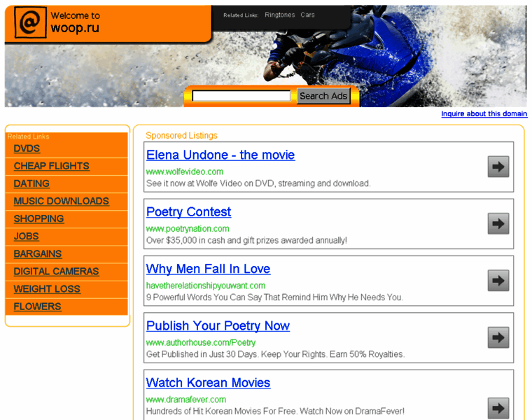The height and width of the screenshot is (420, 532).
Task: Open the Poetry Contest listing title
Action: [188, 212]
